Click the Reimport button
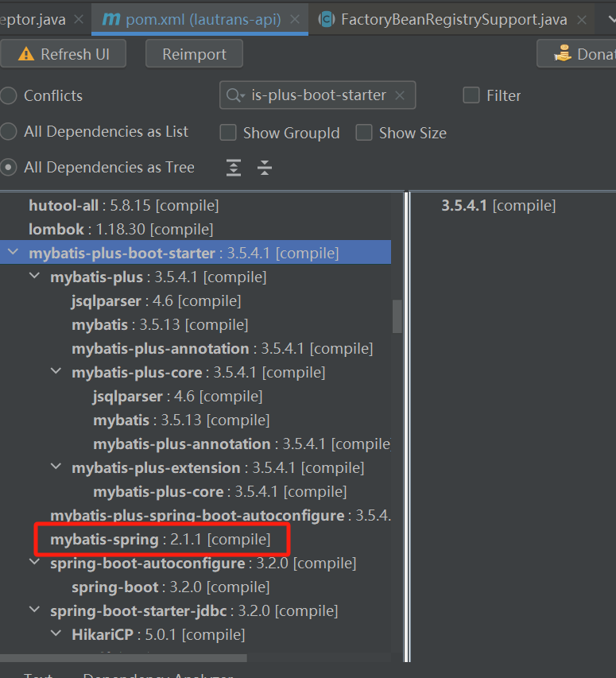616x678 pixels. click(194, 53)
